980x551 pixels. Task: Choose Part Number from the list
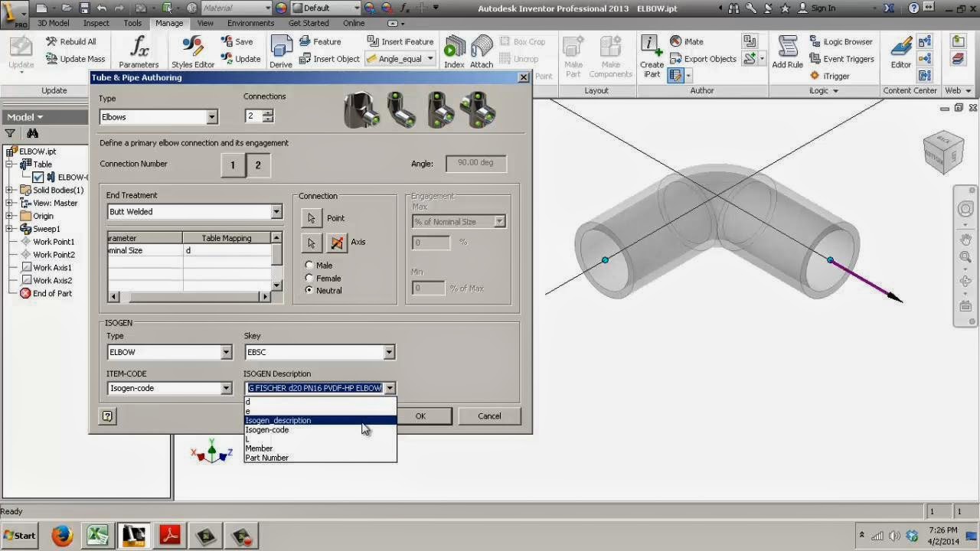[320, 458]
